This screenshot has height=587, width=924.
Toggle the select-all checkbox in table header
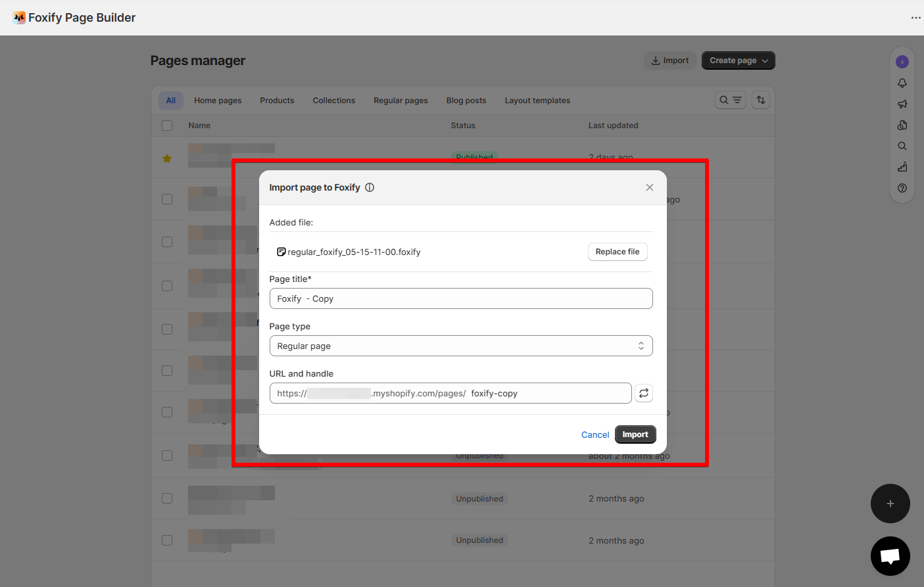pyautogui.click(x=167, y=126)
